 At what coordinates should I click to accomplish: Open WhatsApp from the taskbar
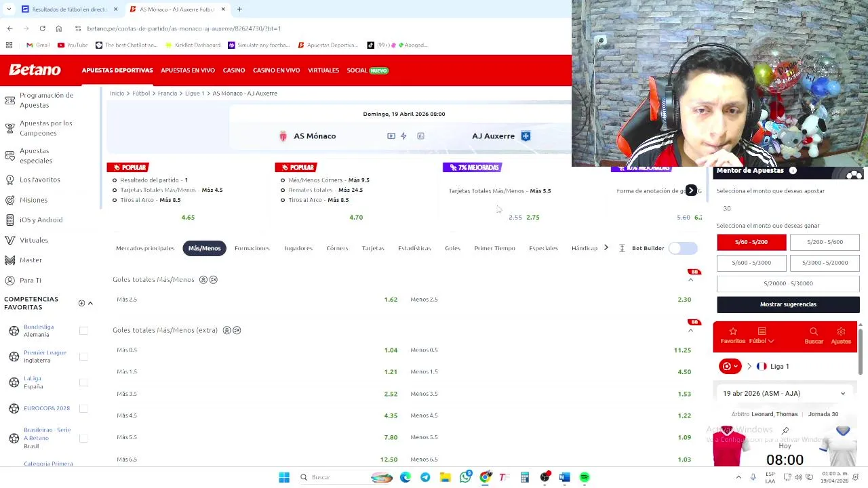465,477
